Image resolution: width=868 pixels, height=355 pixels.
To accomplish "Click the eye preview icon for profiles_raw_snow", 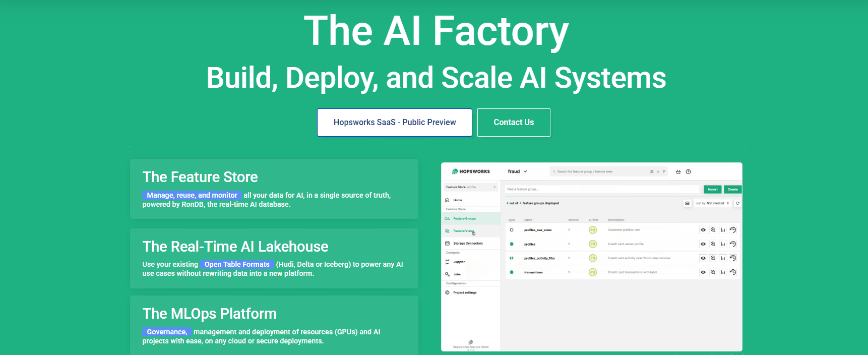I will (703, 230).
